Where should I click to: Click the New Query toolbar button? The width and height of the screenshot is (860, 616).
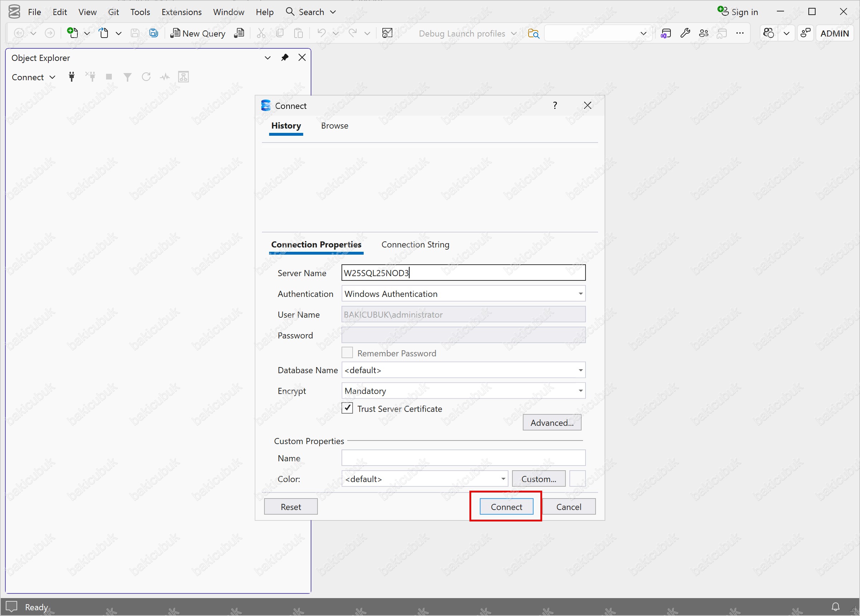(198, 33)
